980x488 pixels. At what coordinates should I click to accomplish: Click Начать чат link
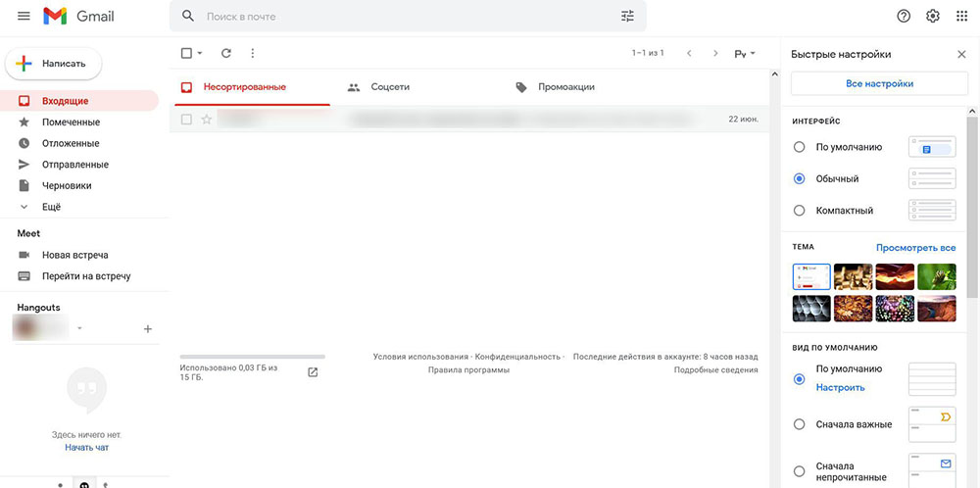(87, 448)
